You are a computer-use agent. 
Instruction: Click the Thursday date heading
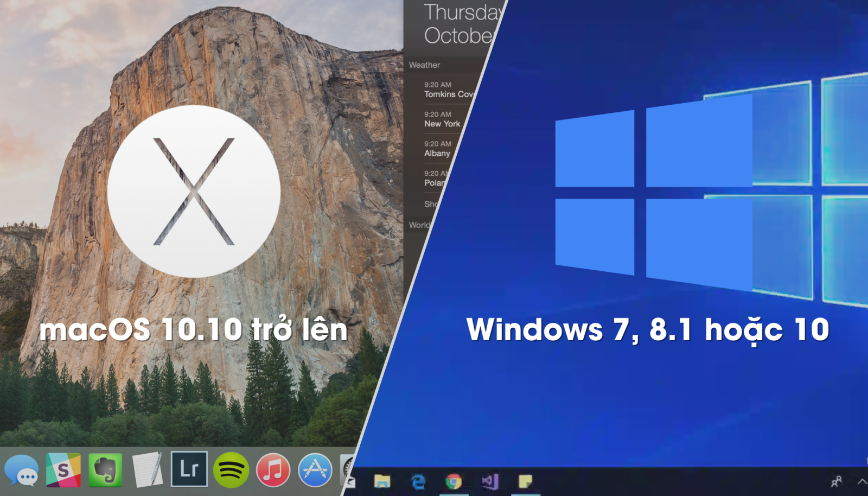pos(463,12)
